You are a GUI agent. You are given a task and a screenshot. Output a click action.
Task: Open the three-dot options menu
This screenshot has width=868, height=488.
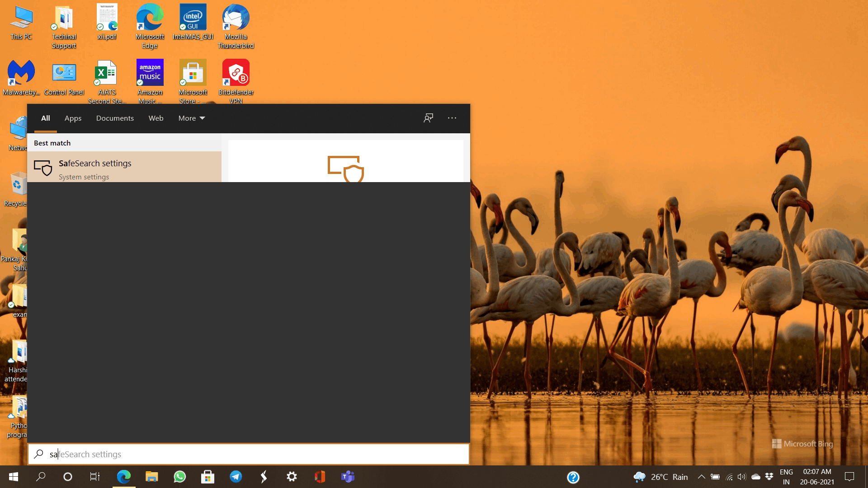[452, 118]
